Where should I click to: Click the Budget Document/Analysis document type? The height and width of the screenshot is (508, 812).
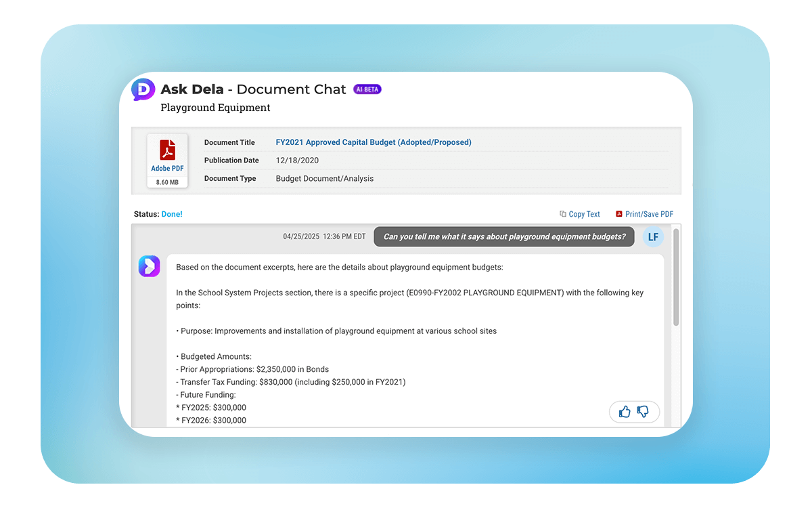click(x=325, y=179)
